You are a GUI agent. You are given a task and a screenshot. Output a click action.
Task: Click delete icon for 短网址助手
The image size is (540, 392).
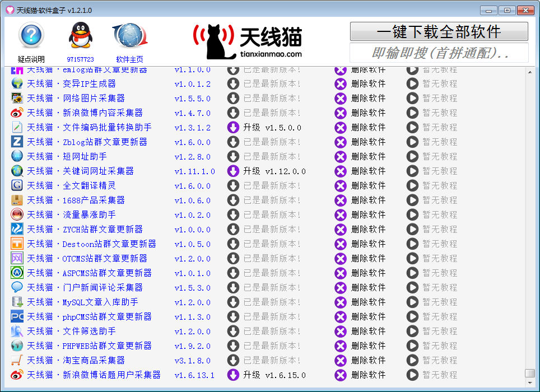(x=340, y=157)
